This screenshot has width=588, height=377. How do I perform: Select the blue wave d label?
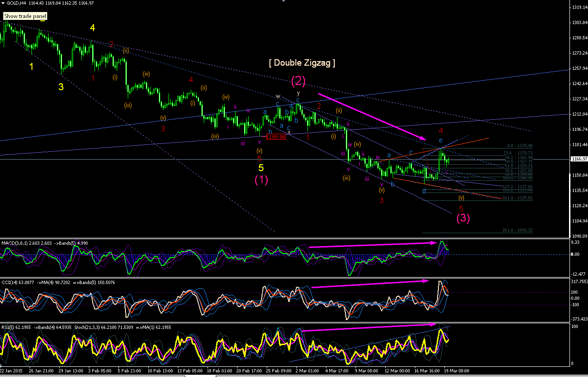[x=424, y=191]
